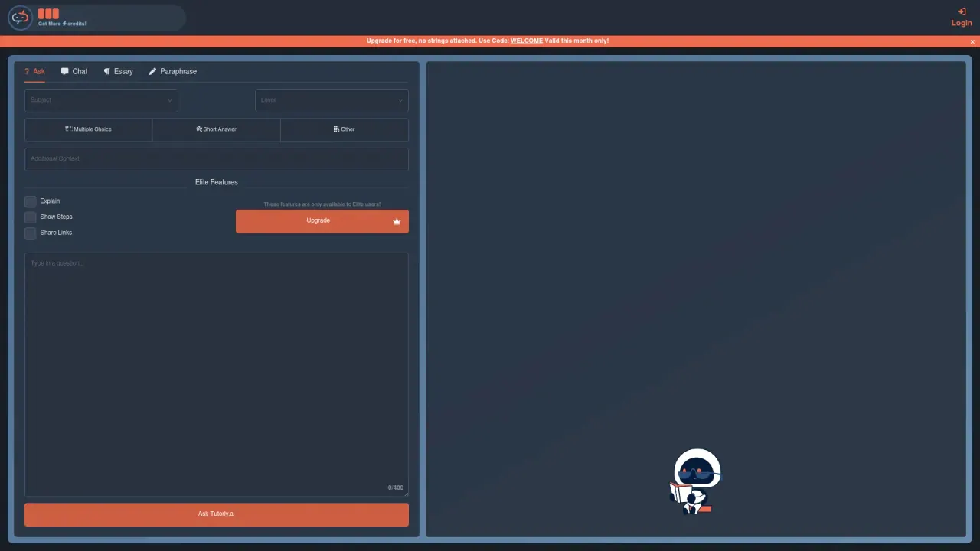Select the Short Answer question type
Screen dimensions: 980x551
[x=217, y=129]
